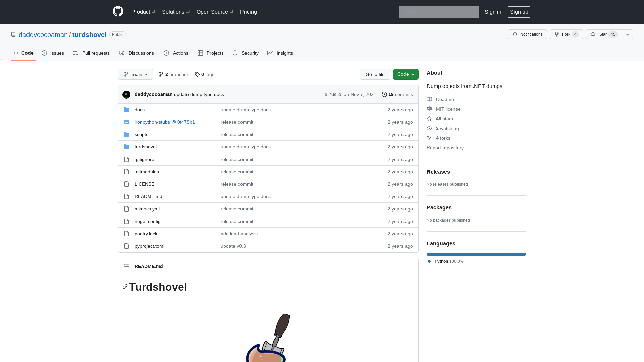Viewport: 644px width, 362px height.
Task: Click the anchor link icon beside Turdshovel heading
Action: [125, 287]
